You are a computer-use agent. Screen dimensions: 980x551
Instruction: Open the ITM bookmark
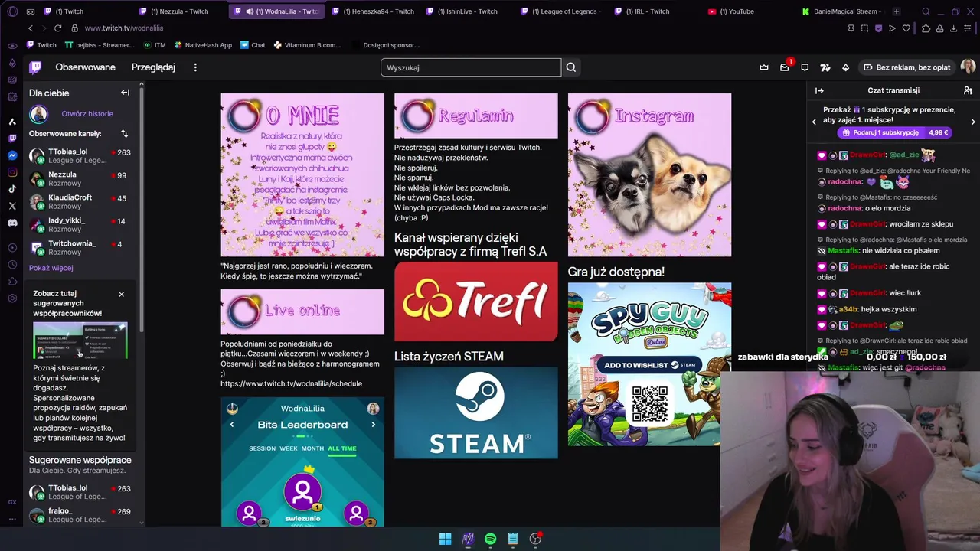(155, 45)
